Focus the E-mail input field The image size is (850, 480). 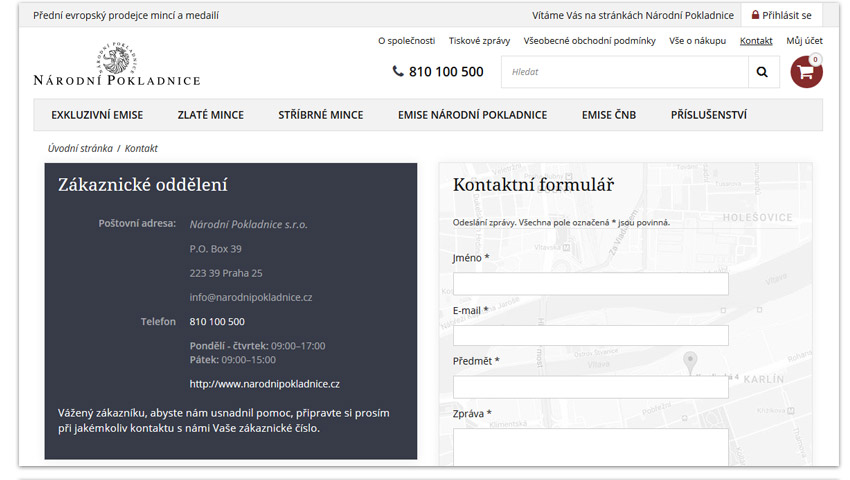pyautogui.click(x=590, y=336)
